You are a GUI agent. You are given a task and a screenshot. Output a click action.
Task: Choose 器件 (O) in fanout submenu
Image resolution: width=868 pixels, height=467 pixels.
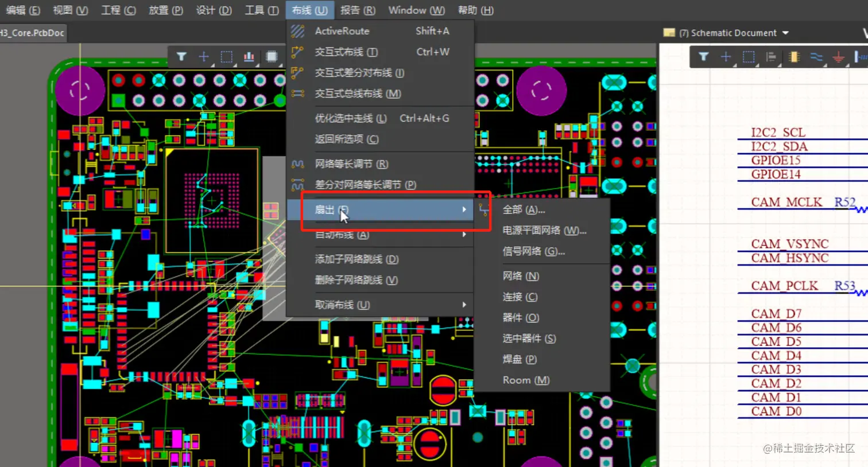click(541, 317)
